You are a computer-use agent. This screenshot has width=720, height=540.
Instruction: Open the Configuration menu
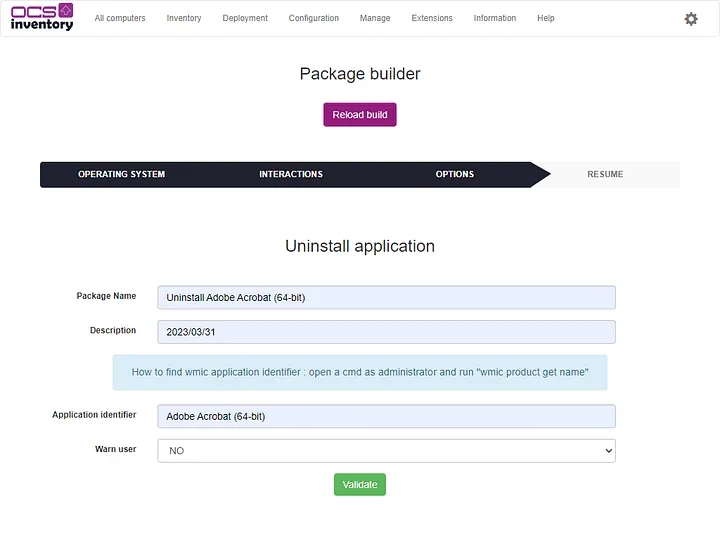pos(314,18)
